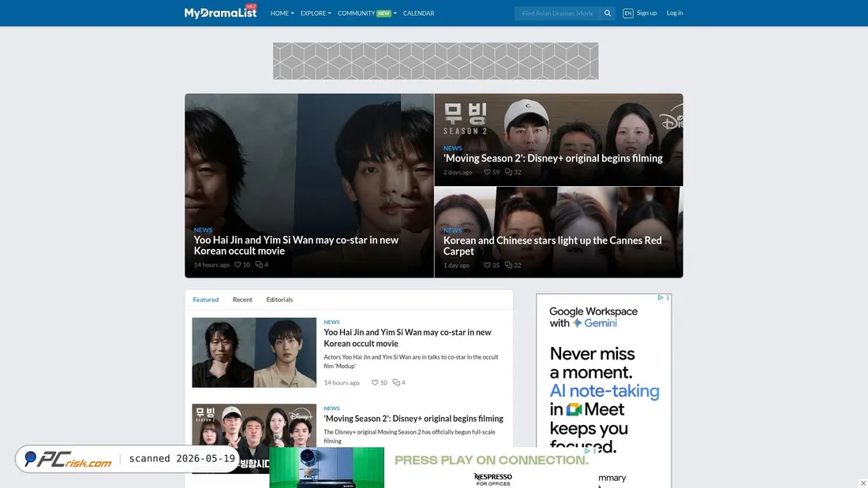Close the bottom Nespresso banner ad
Image resolution: width=868 pixels, height=488 pixels.
pyautogui.click(x=863, y=483)
